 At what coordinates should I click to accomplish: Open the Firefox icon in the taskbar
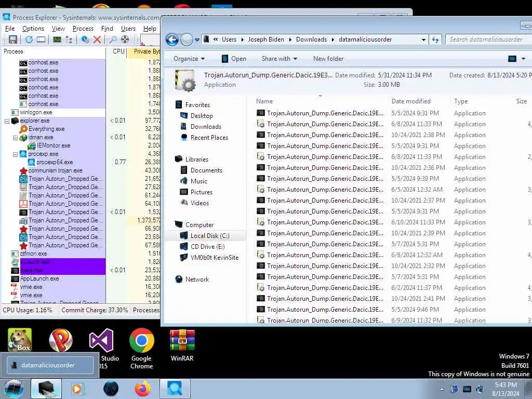[x=142, y=389]
